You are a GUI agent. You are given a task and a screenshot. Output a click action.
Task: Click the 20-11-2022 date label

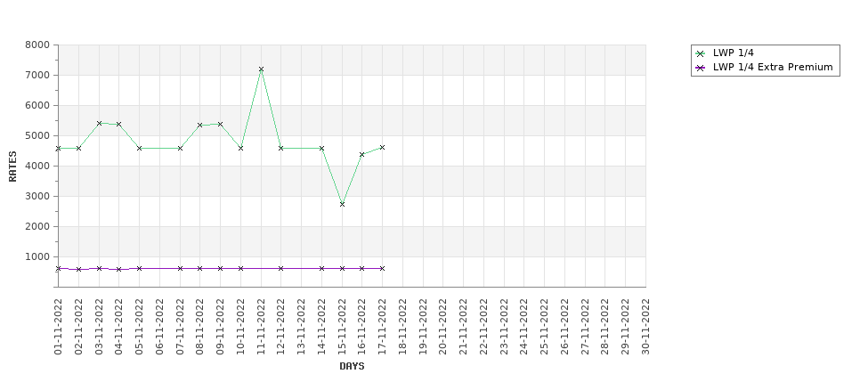tap(443, 327)
